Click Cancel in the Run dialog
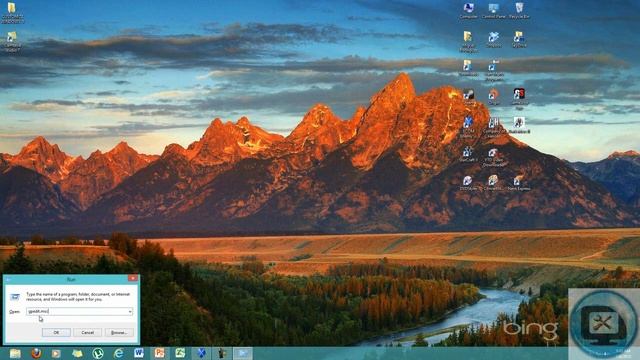640x360 pixels. click(x=87, y=333)
